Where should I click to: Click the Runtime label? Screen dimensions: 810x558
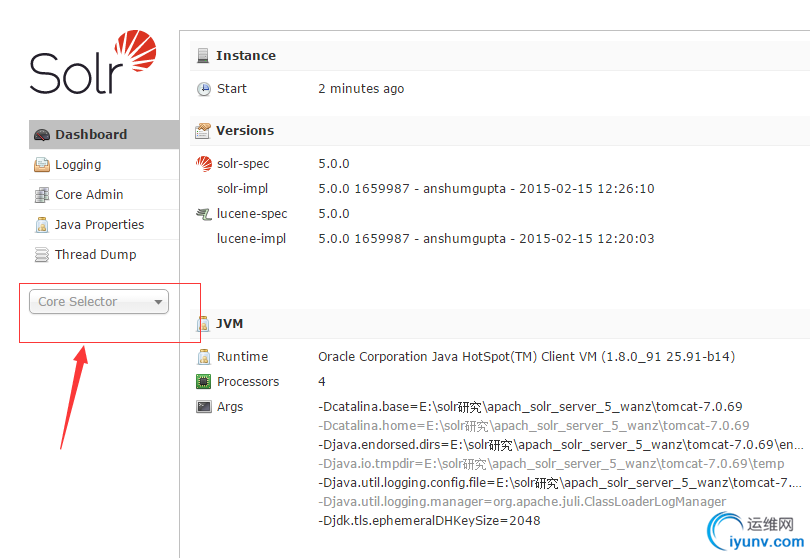(x=242, y=356)
